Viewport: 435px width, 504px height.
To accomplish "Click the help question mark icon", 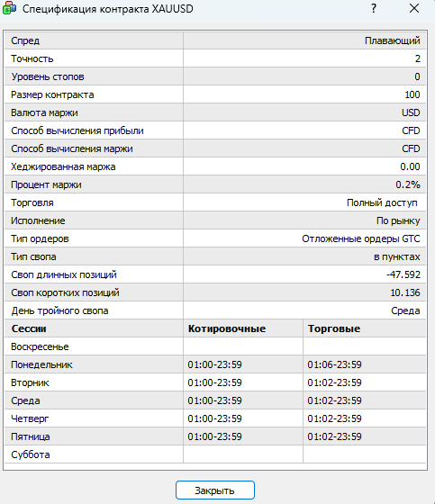I will 374,8.
